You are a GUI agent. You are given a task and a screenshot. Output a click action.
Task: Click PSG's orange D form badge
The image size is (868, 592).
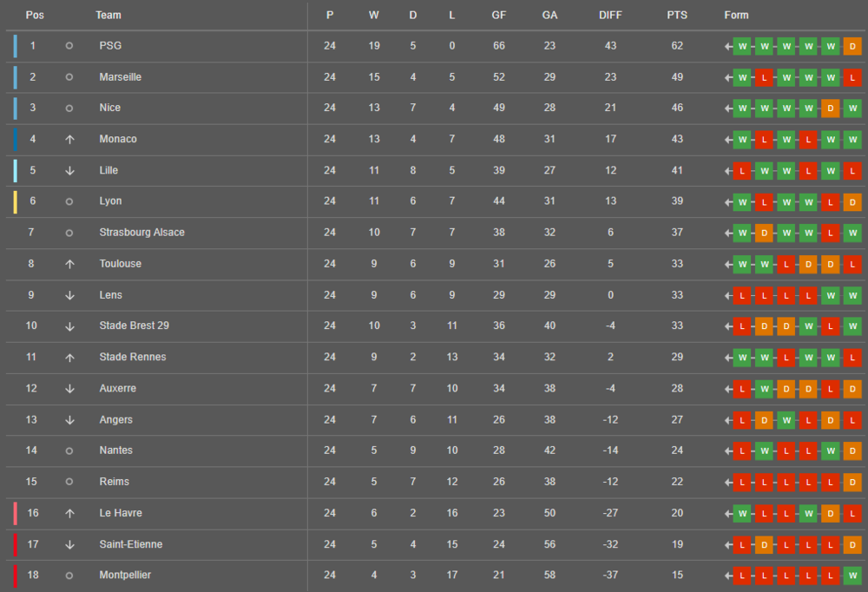coord(852,46)
